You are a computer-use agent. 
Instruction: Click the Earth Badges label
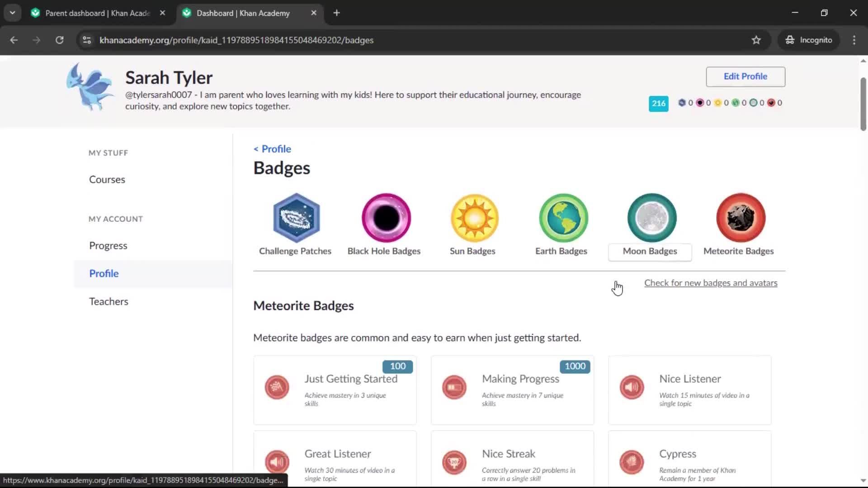pyautogui.click(x=561, y=251)
